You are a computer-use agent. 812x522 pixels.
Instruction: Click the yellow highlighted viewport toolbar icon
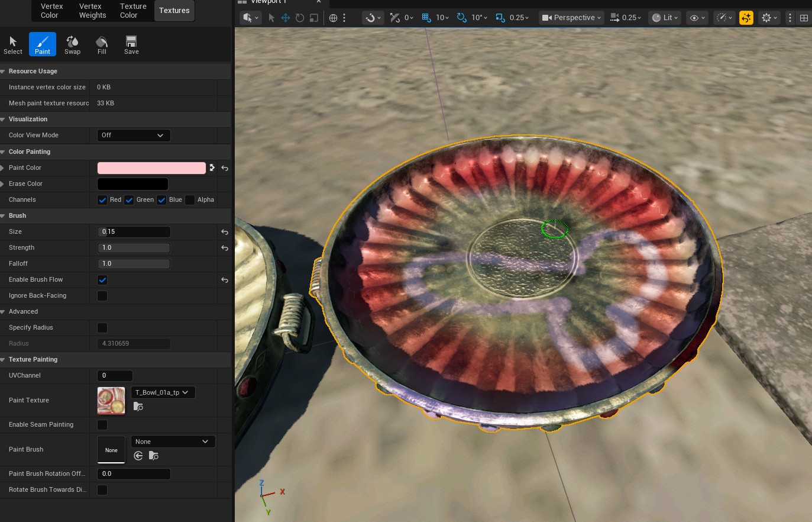tap(746, 18)
